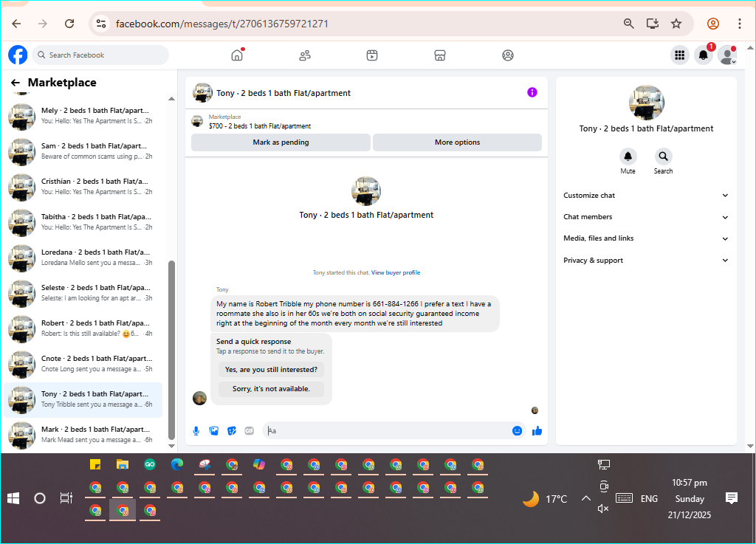This screenshot has width=756, height=544.
Task: Expand Chat members section
Action: (646, 217)
